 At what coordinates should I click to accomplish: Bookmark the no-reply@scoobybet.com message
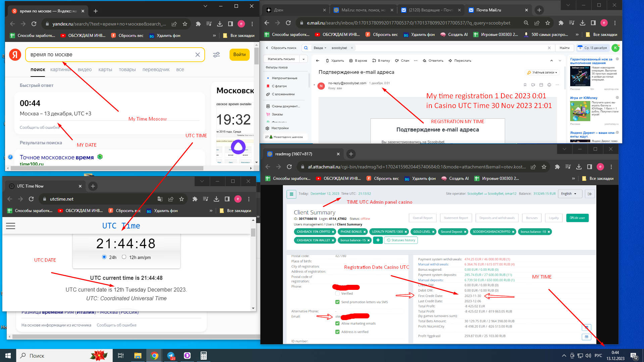coord(525,85)
